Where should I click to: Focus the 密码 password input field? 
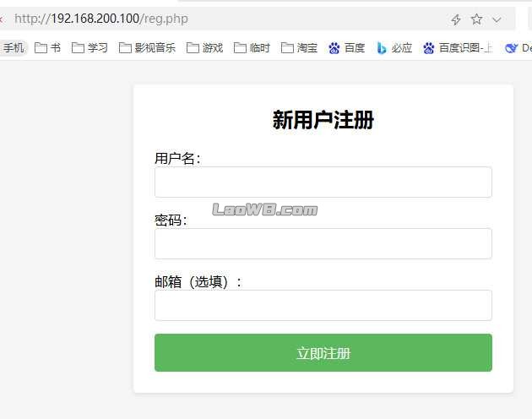323,243
